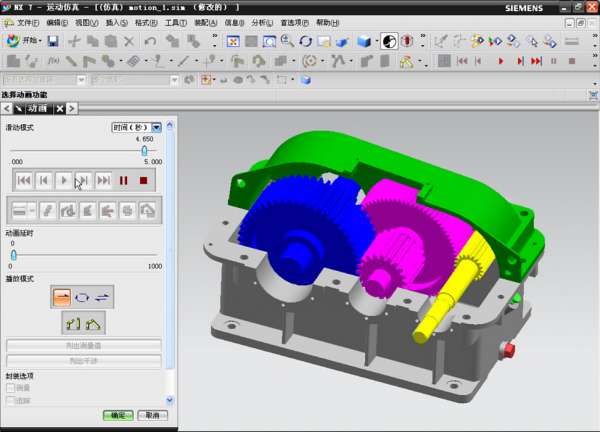This screenshot has width=600, height=432.
Task: Click the orange solver icon in second toolbar row
Action: click(x=406, y=61)
